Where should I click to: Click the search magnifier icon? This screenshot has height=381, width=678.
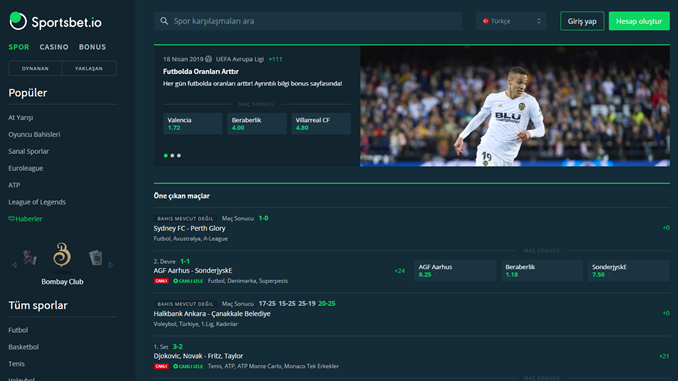(x=164, y=21)
